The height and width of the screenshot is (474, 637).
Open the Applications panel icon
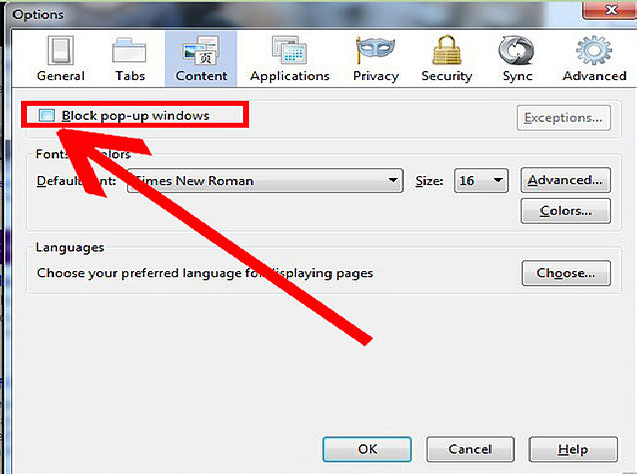[289, 50]
